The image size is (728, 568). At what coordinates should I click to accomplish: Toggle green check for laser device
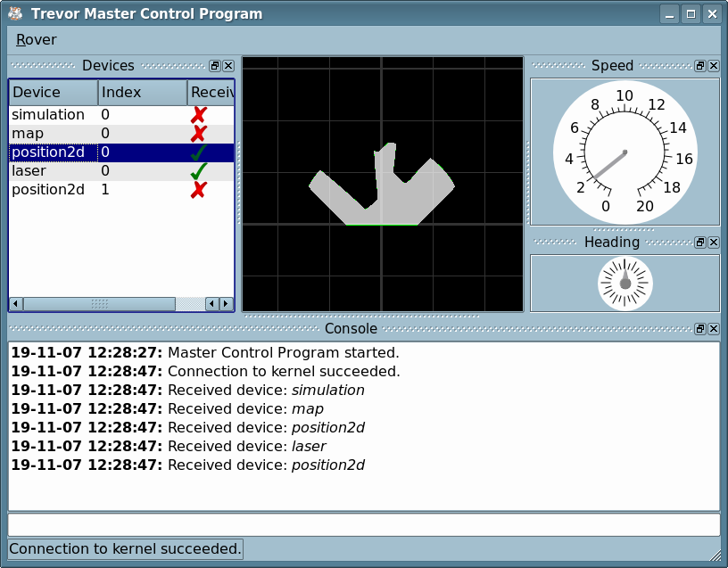[x=199, y=170]
